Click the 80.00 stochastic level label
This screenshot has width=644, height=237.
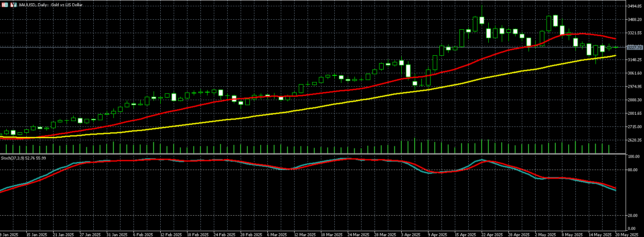[x=633, y=170]
